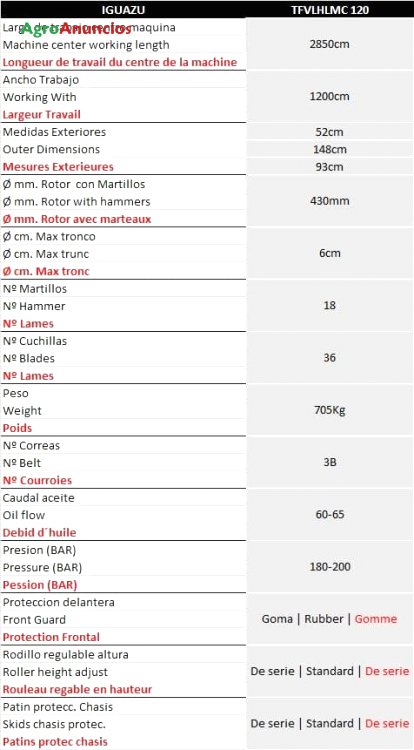Viewport: 414px width, 750px height.
Task: Select the Roller height adjust label
Action: (55, 672)
